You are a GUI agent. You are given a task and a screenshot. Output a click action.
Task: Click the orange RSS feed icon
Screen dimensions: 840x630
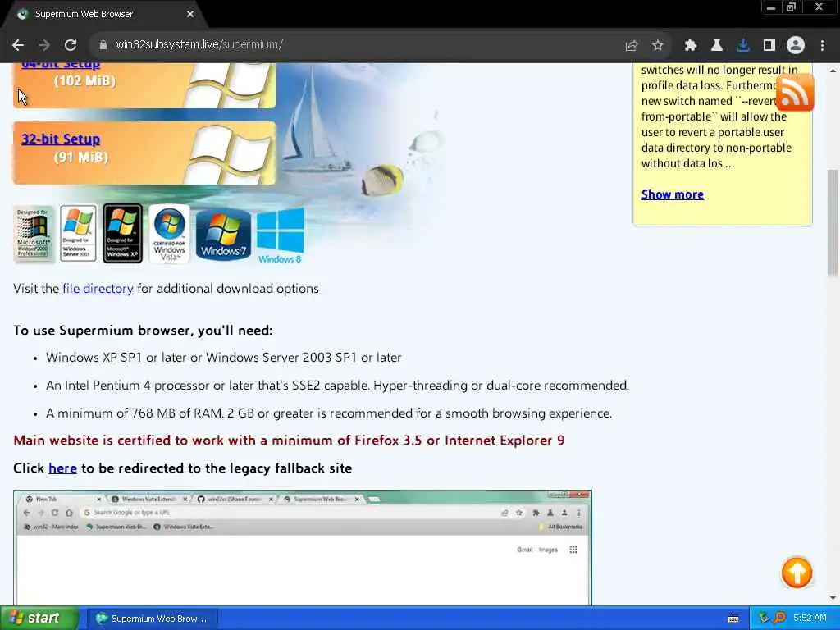tap(795, 92)
